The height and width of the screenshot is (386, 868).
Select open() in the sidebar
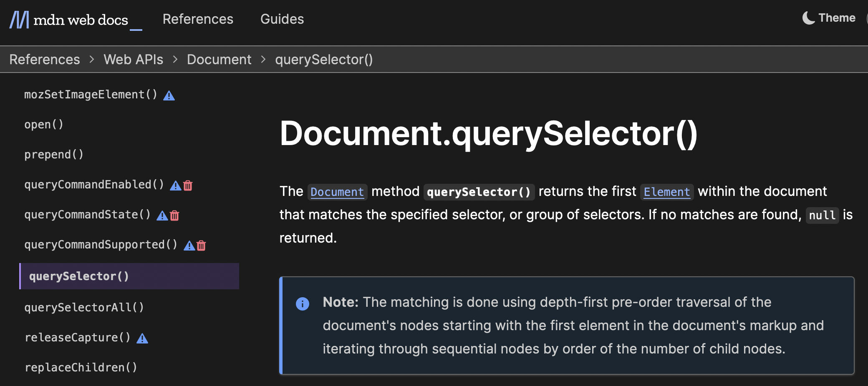click(44, 124)
